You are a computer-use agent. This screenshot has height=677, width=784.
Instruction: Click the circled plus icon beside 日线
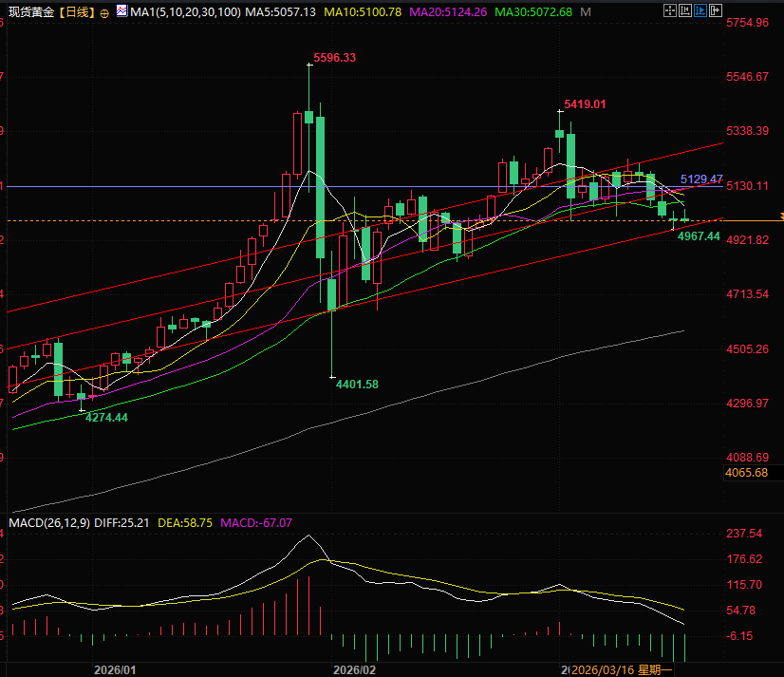click(x=104, y=13)
